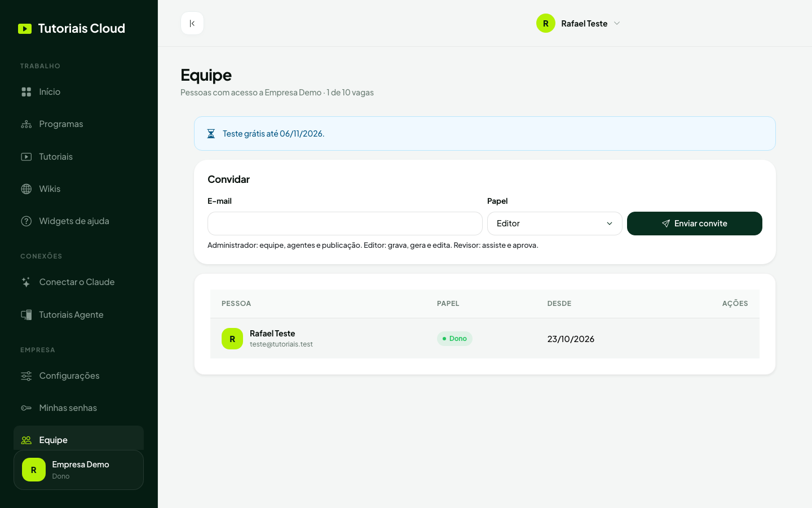Image resolution: width=812 pixels, height=508 pixels.
Task: Click the Rafael Teste avatar in header
Action: (x=546, y=23)
